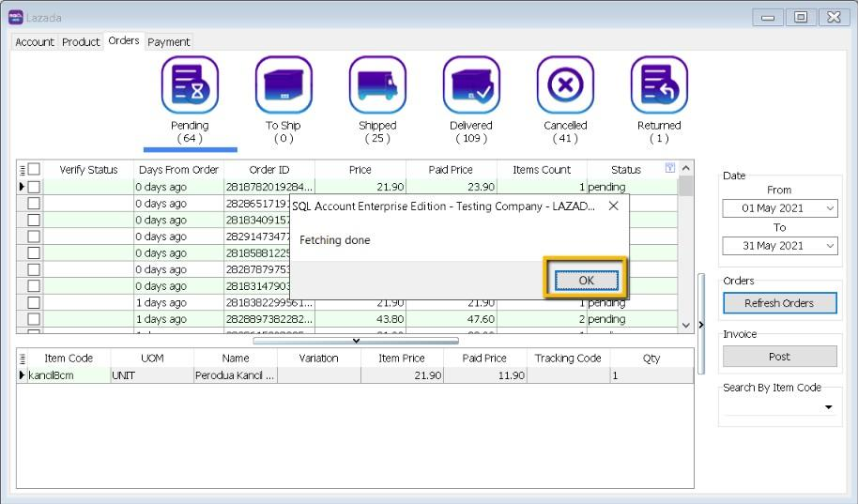Check the first order row checkbox

pyautogui.click(x=34, y=187)
